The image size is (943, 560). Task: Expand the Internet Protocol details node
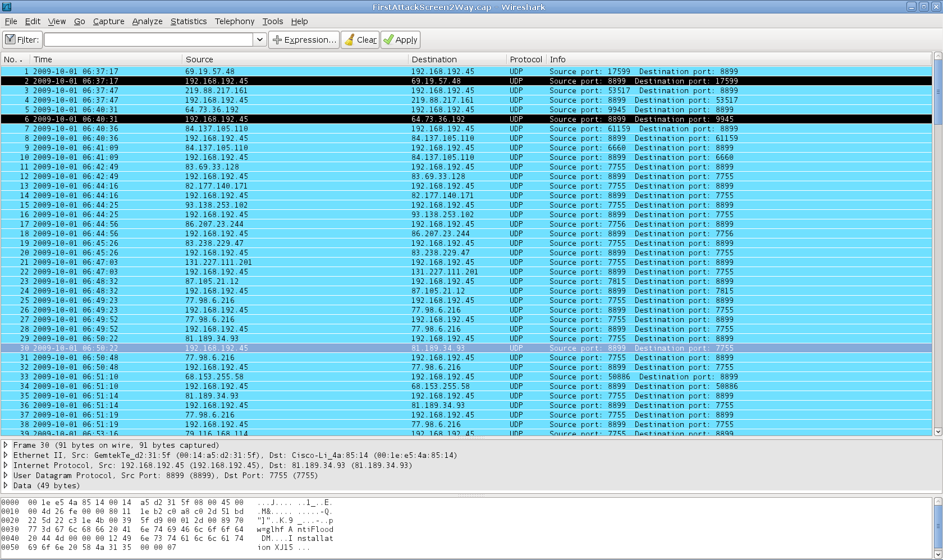click(6, 465)
